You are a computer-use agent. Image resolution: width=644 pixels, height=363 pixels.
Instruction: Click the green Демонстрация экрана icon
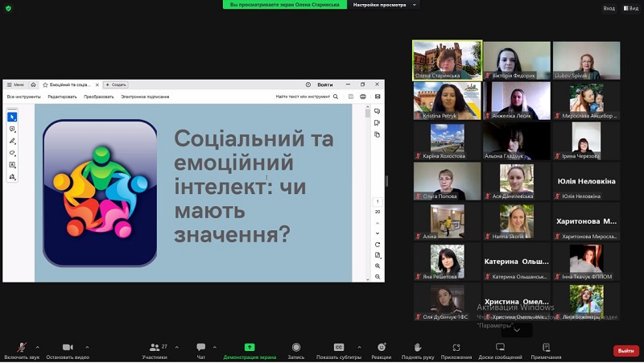(250, 349)
